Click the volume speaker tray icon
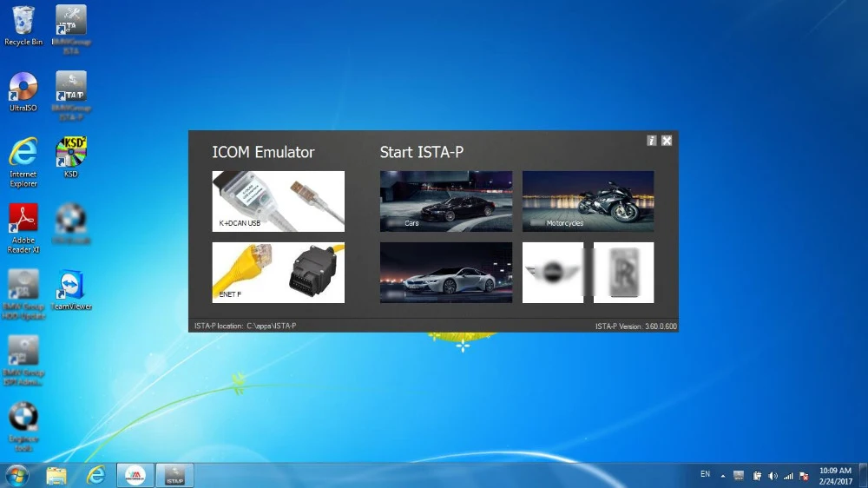 click(x=773, y=476)
